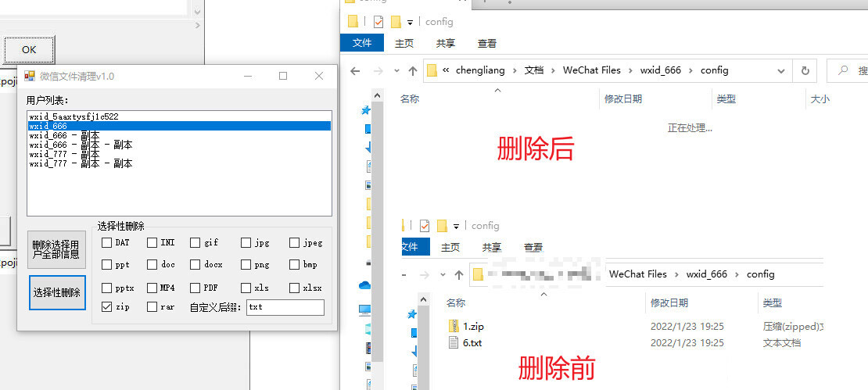The height and width of the screenshot is (390, 868).
Task: Sort by 修改日期 column in upper Explorer
Action: (622, 99)
